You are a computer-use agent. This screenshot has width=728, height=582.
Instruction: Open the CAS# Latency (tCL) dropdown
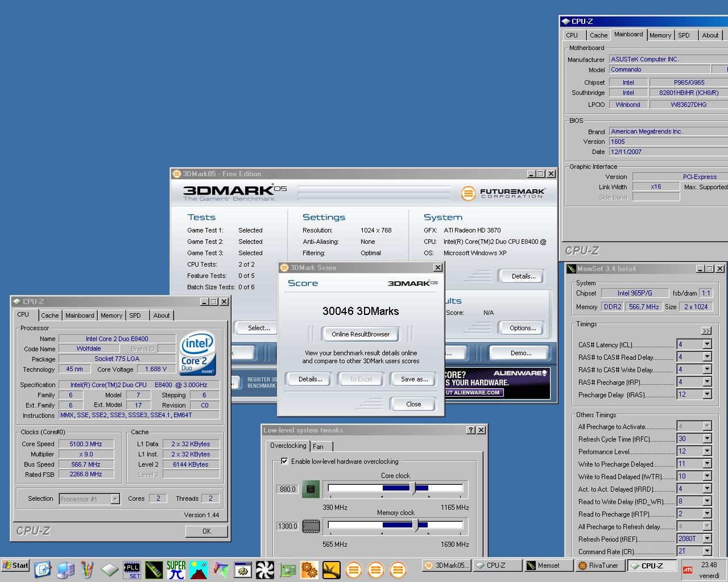pyautogui.click(x=707, y=344)
